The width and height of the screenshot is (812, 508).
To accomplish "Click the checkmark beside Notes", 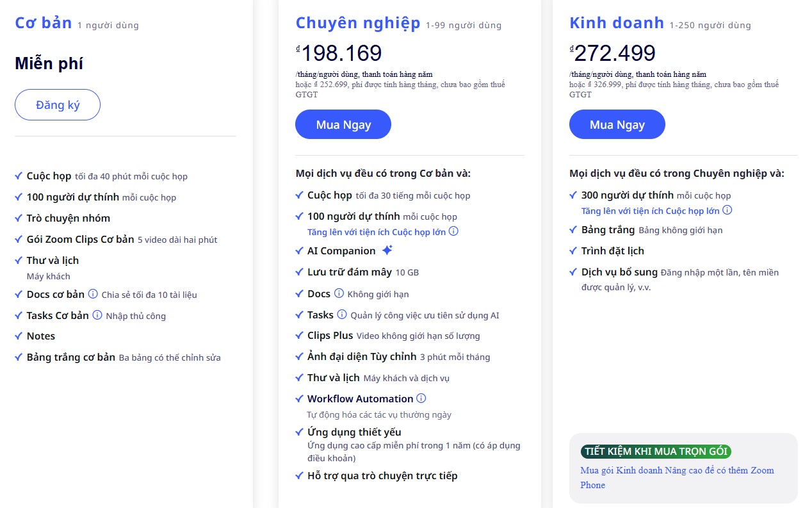I will (19, 336).
